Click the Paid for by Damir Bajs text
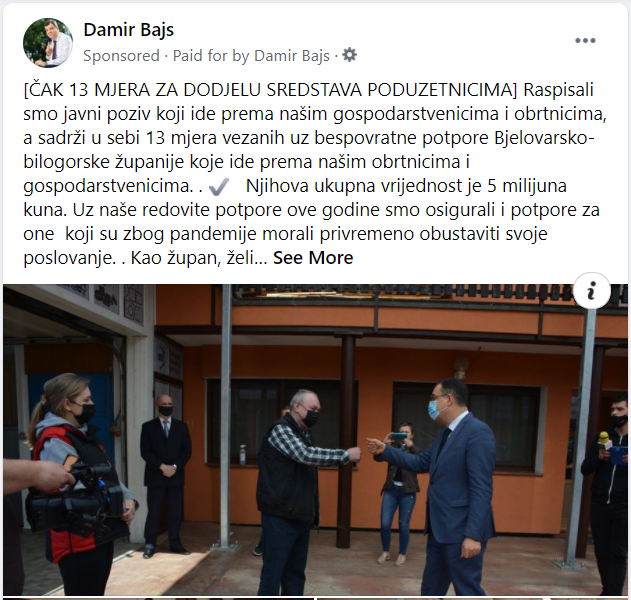The image size is (631, 600). 251,56
